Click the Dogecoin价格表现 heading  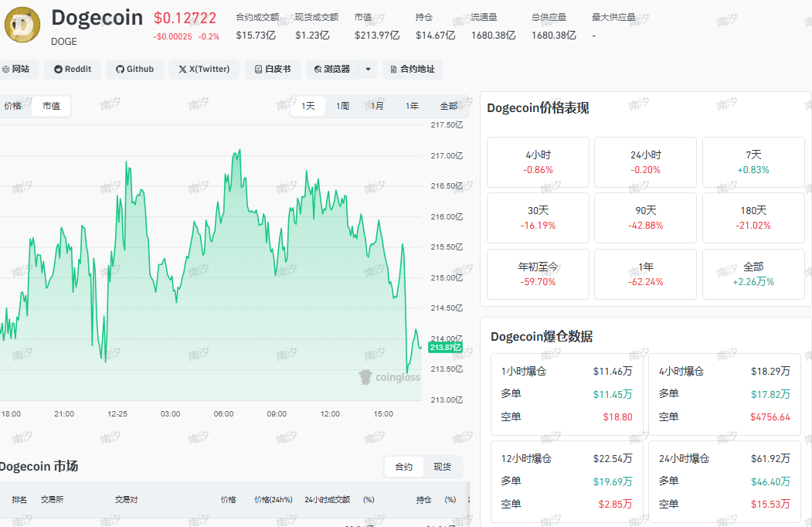tap(538, 107)
